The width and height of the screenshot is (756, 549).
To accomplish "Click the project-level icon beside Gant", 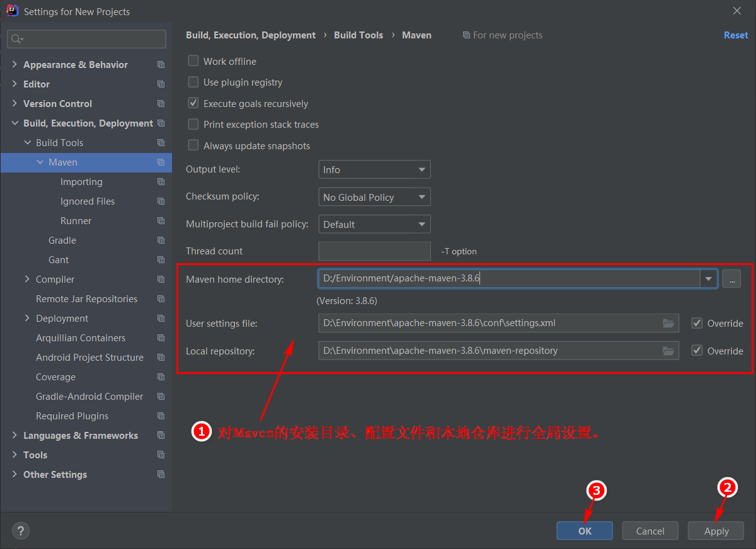I will pos(161,260).
